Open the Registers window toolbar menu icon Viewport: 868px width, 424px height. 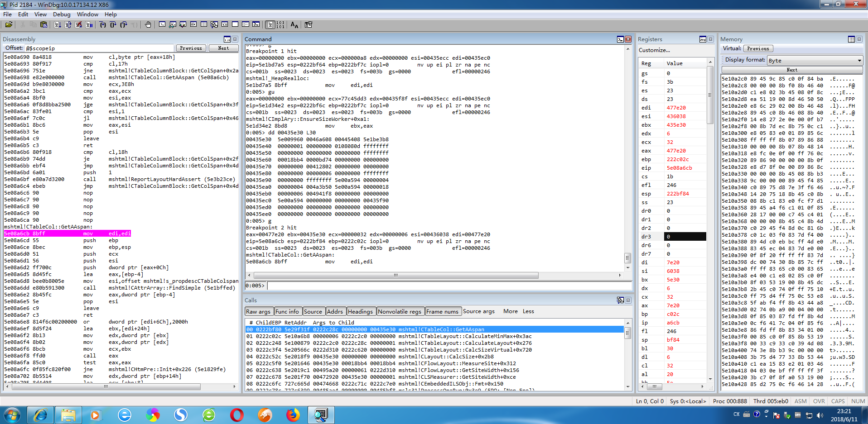[703, 39]
